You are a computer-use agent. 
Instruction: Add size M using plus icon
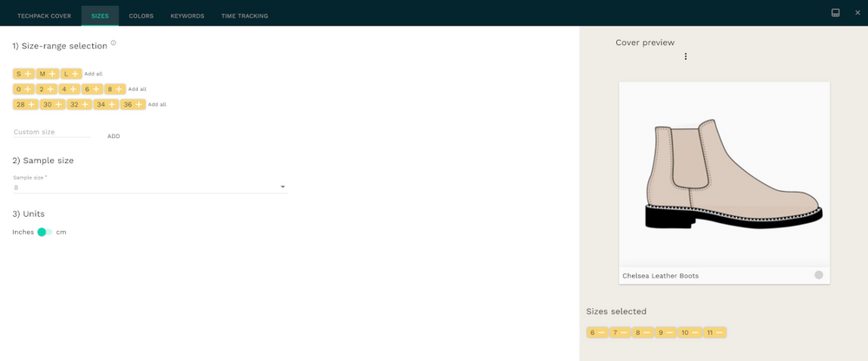[x=52, y=74]
